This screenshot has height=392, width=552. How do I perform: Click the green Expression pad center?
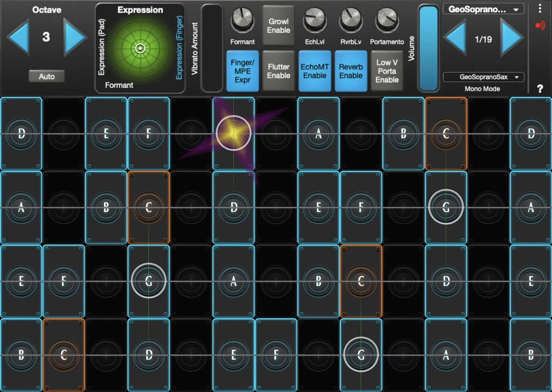click(140, 48)
